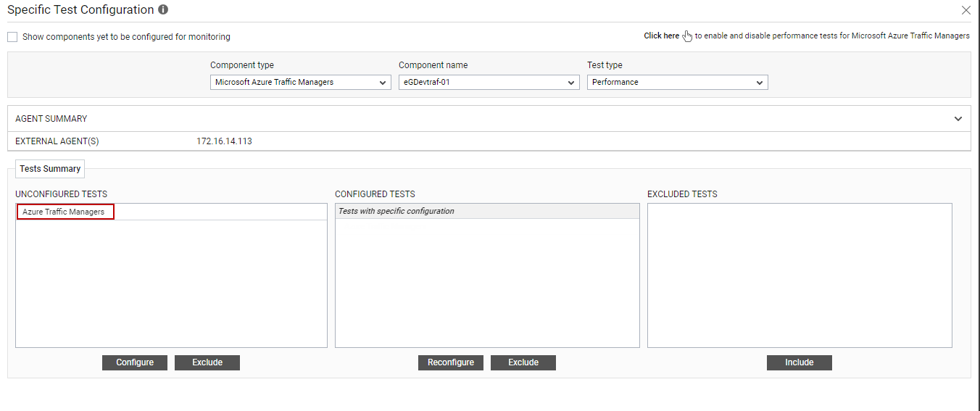980x411 pixels.
Task: Select Tests with specific configuration header row
Action: [x=487, y=211]
